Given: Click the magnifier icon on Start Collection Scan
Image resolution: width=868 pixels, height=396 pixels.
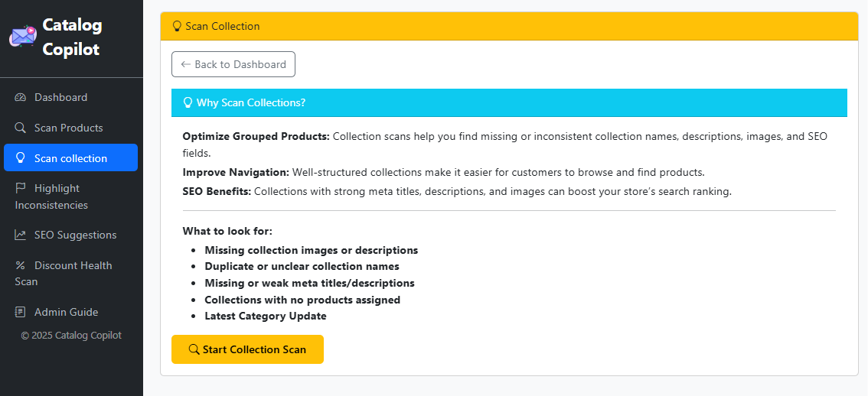Looking at the screenshot, I should [x=194, y=349].
